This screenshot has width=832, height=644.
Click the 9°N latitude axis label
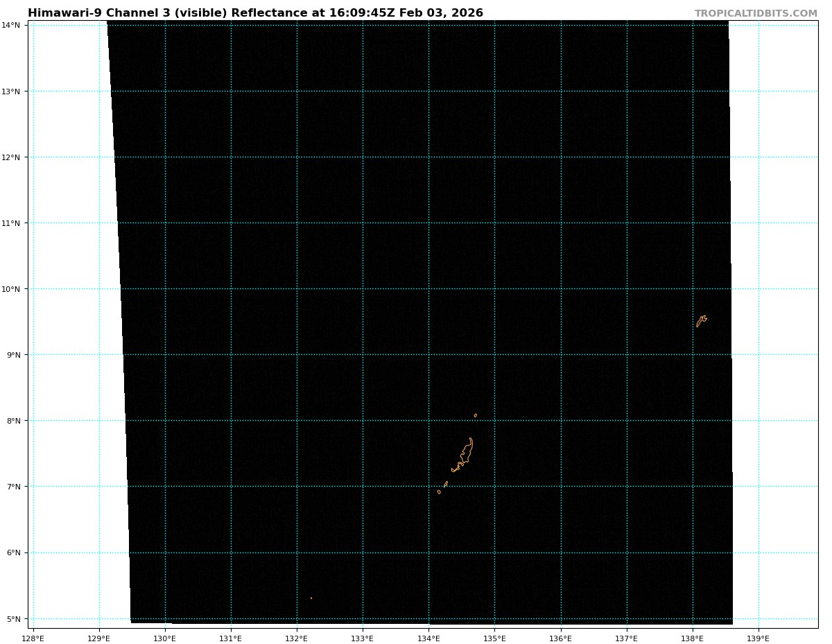pos(15,355)
